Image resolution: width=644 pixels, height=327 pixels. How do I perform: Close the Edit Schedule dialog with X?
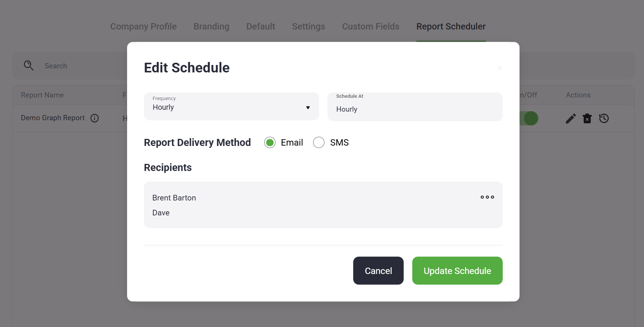(x=499, y=68)
